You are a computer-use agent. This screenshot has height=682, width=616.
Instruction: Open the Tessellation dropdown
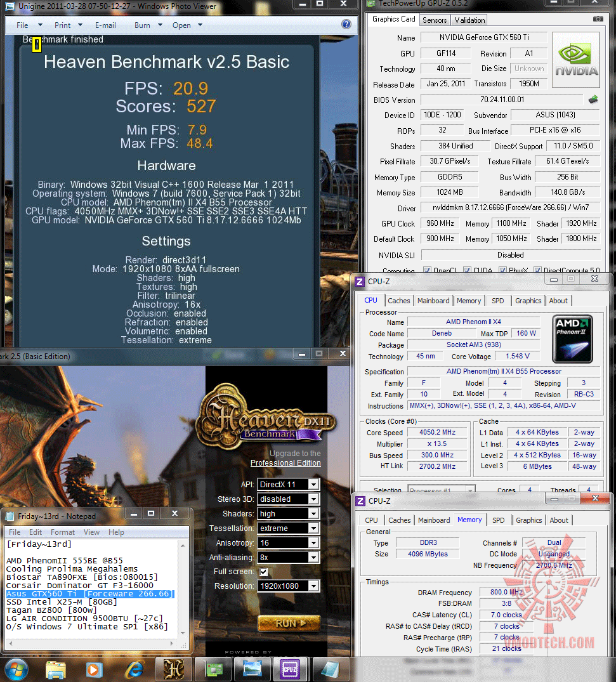point(289,528)
